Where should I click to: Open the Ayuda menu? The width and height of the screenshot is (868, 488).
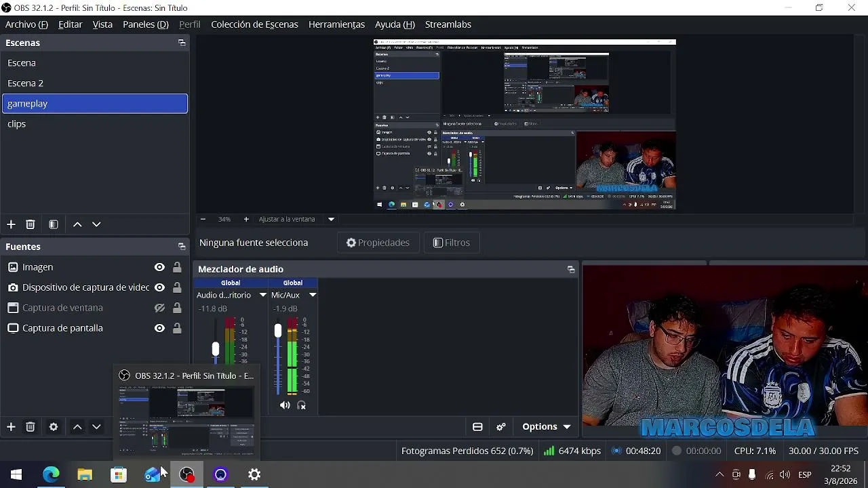pos(395,24)
